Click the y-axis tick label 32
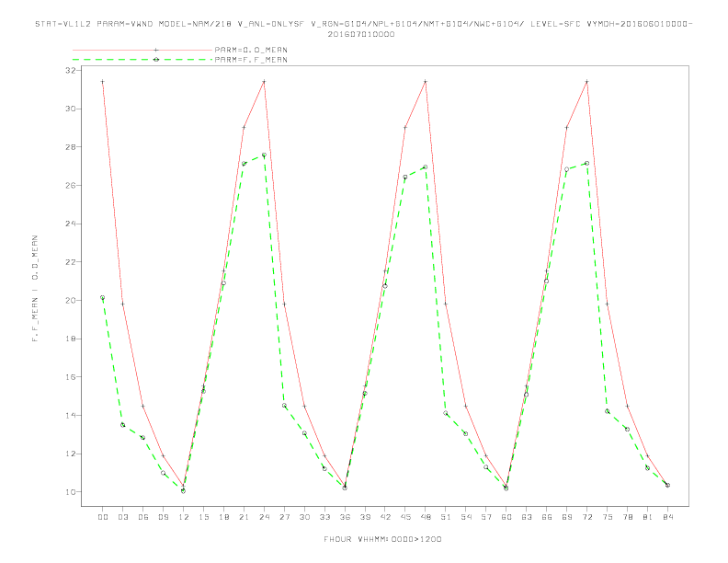The width and height of the screenshot is (728, 563). click(x=71, y=71)
